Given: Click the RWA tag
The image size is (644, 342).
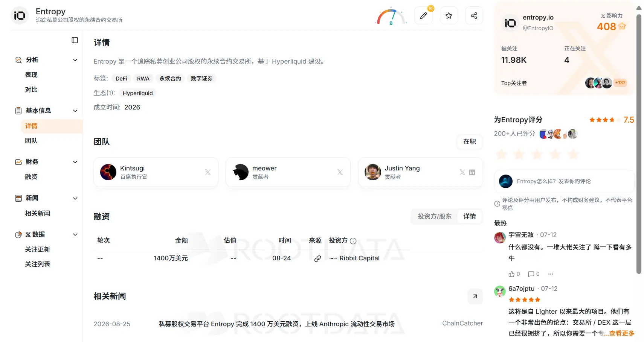Looking at the screenshot, I should click(x=143, y=79).
